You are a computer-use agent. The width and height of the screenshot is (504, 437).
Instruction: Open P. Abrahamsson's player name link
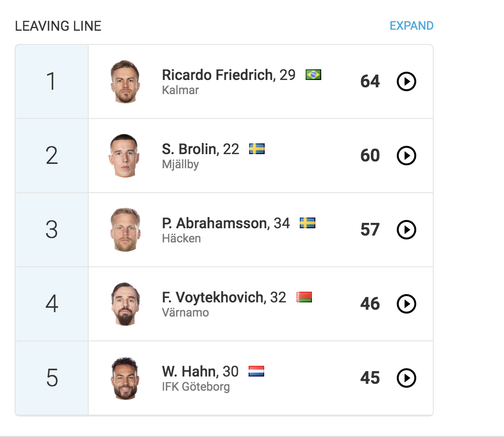pos(214,223)
